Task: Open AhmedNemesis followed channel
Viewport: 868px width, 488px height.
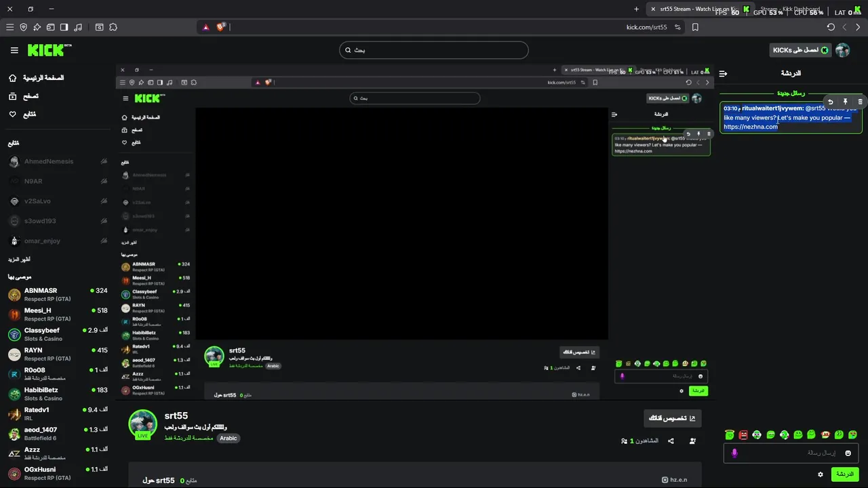Action: click(58, 161)
